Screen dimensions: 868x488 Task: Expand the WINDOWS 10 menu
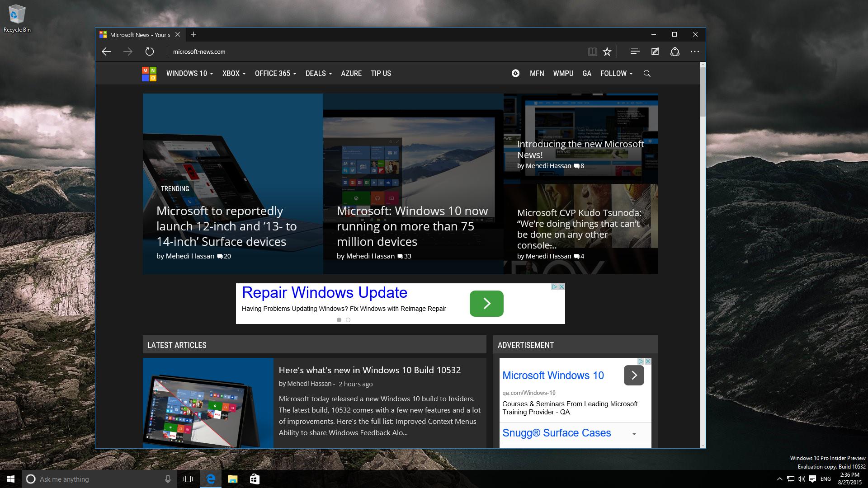[189, 73]
